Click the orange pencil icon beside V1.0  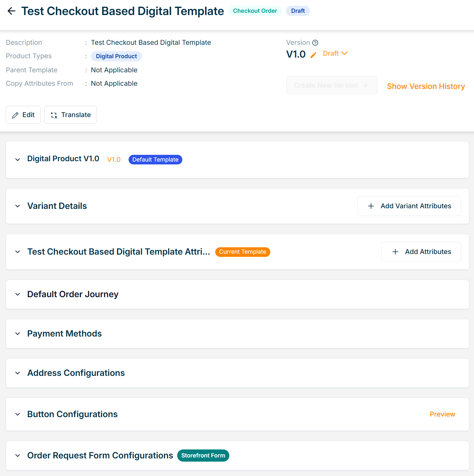[313, 55]
